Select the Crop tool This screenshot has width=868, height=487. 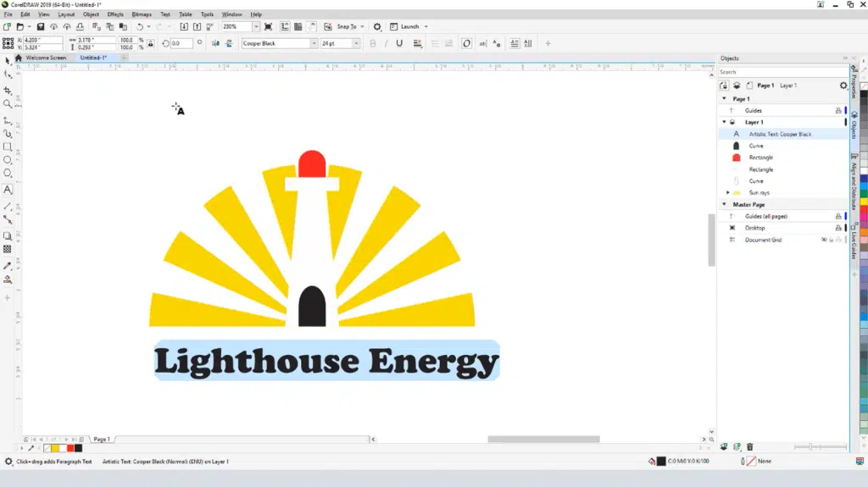point(7,91)
